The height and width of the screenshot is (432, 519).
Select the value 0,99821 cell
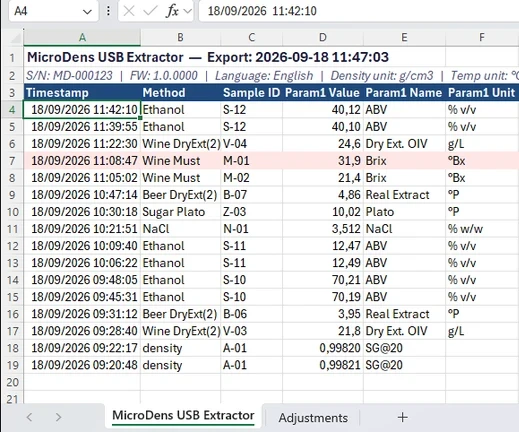pos(323,365)
